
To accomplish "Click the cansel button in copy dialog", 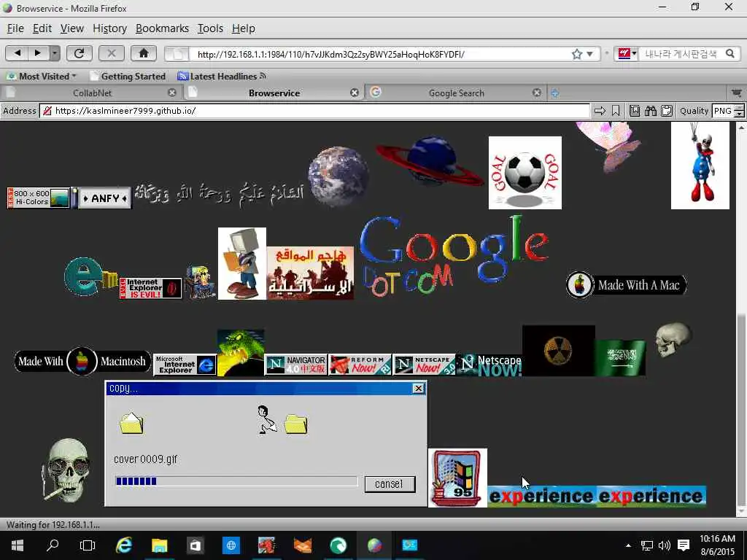I will [x=390, y=484].
